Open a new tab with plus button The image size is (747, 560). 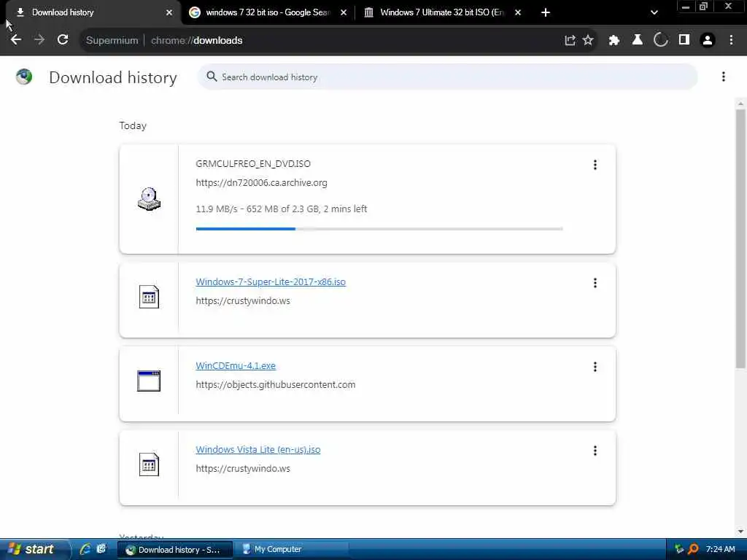click(x=546, y=12)
